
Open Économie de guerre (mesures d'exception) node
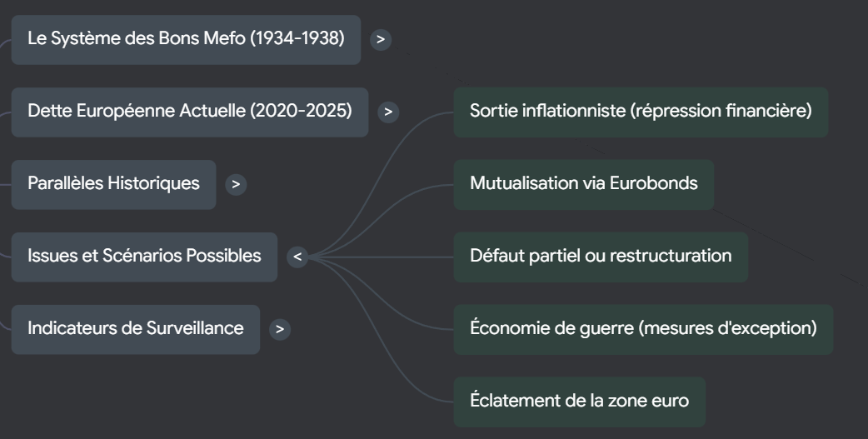643,329
